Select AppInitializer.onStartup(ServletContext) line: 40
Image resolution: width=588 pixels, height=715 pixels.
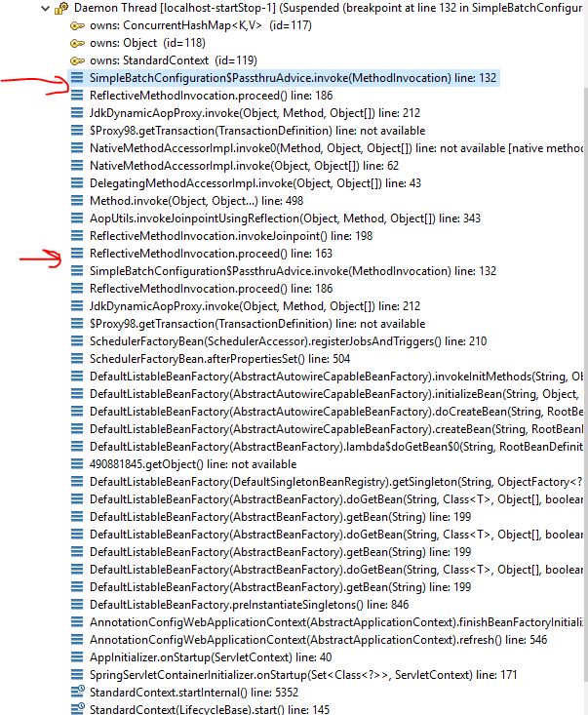click(x=211, y=657)
